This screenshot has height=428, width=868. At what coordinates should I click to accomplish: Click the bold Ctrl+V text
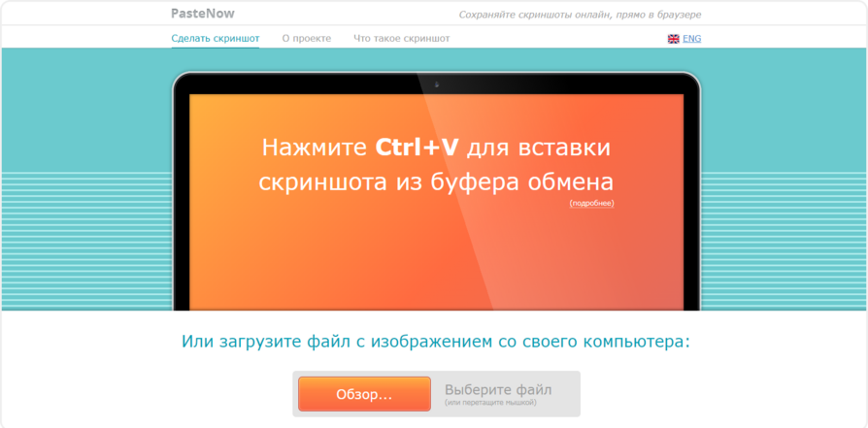(418, 148)
